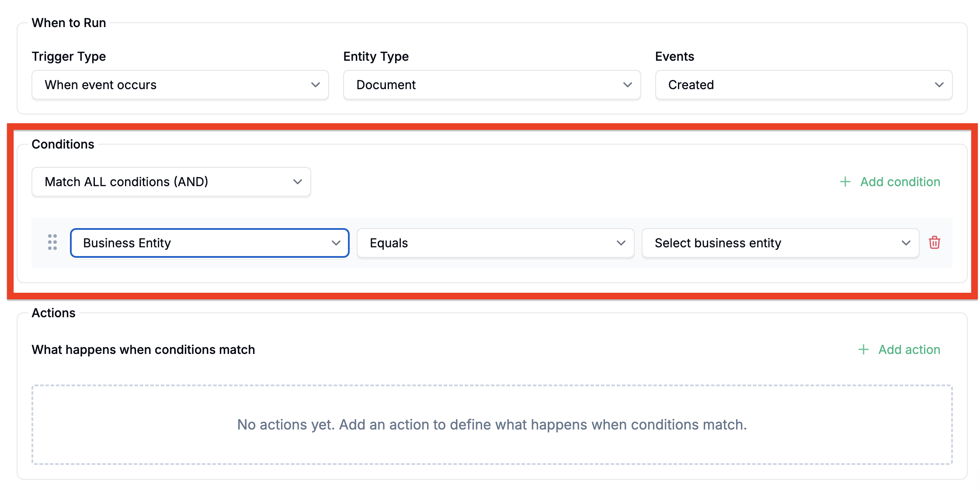Click the Add action link

pos(909,350)
